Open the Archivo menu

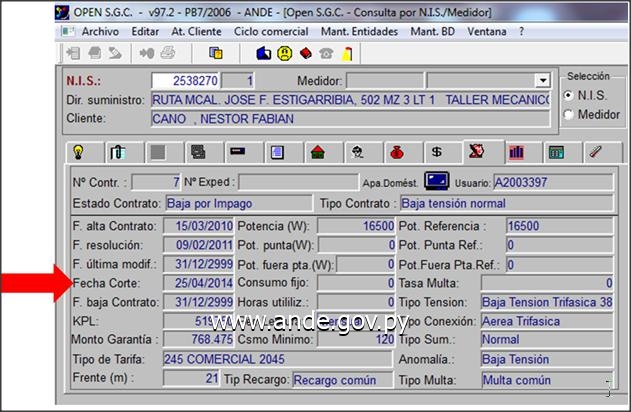pyautogui.click(x=100, y=32)
